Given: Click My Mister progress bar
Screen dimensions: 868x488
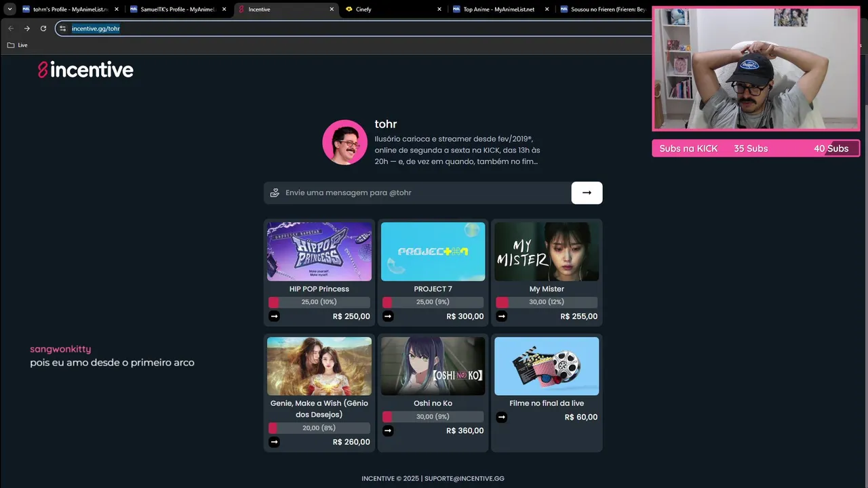Looking at the screenshot, I should click(547, 302).
